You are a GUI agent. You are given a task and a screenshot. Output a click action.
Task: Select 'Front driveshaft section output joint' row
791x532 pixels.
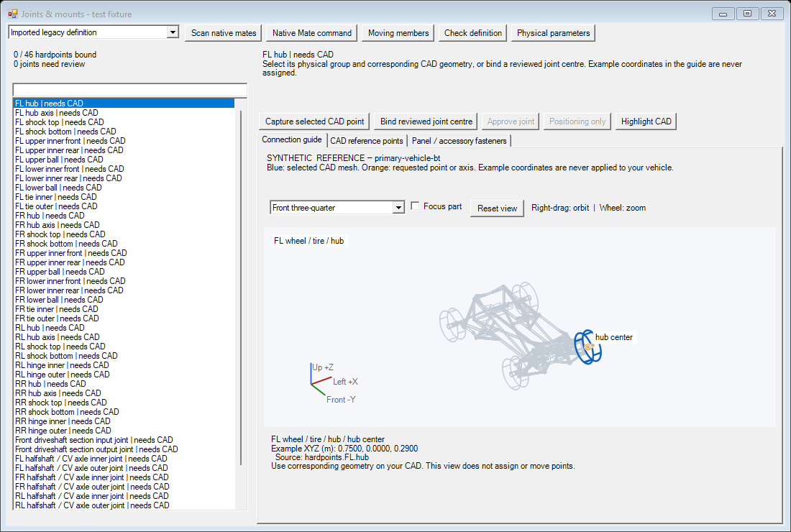click(124, 449)
